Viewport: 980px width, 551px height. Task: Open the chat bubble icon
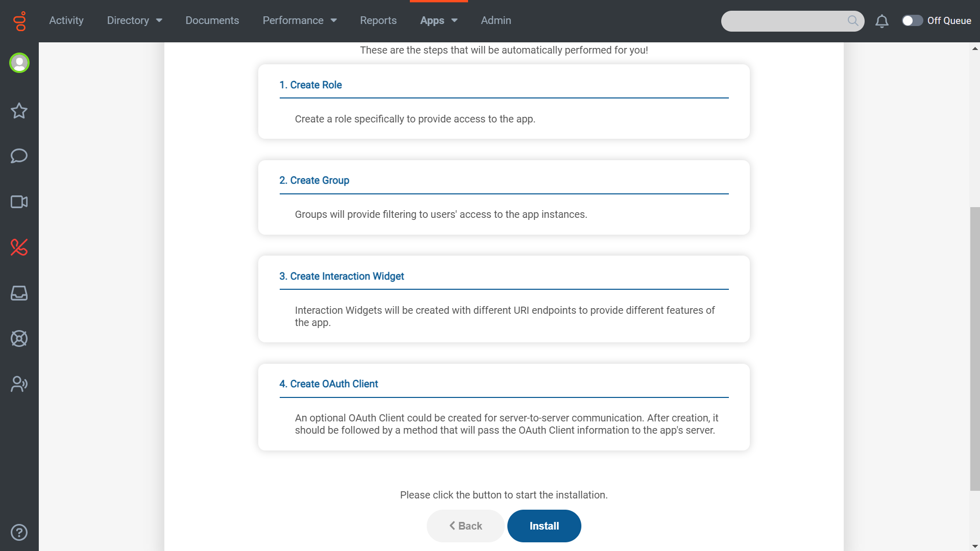(19, 156)
